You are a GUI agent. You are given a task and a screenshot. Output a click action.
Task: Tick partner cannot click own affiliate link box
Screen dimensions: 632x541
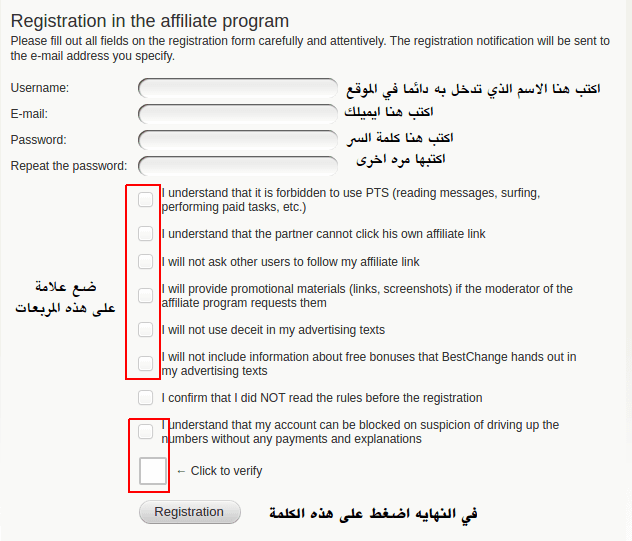(146, 233)
